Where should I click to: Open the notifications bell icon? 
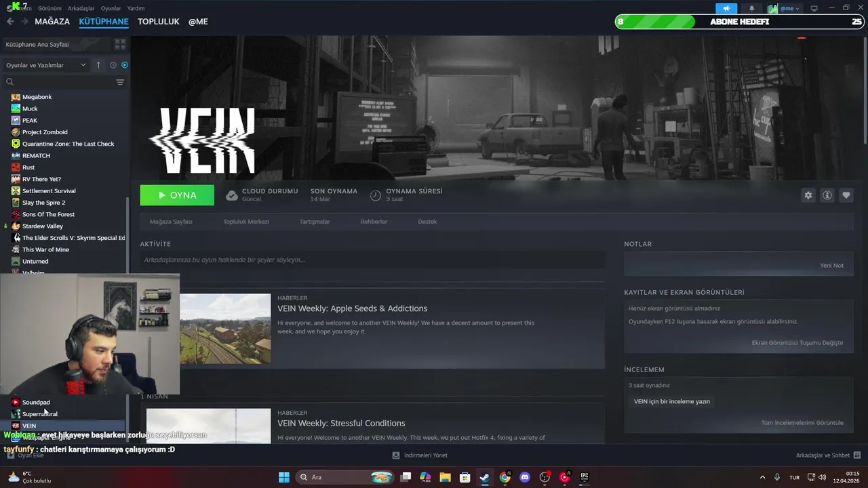coord(751,8)
